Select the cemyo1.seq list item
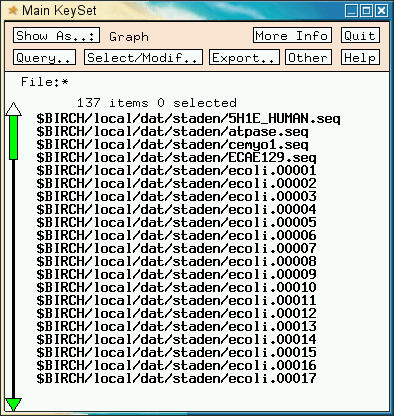394x416 pixels. click(x=172, y=145)
